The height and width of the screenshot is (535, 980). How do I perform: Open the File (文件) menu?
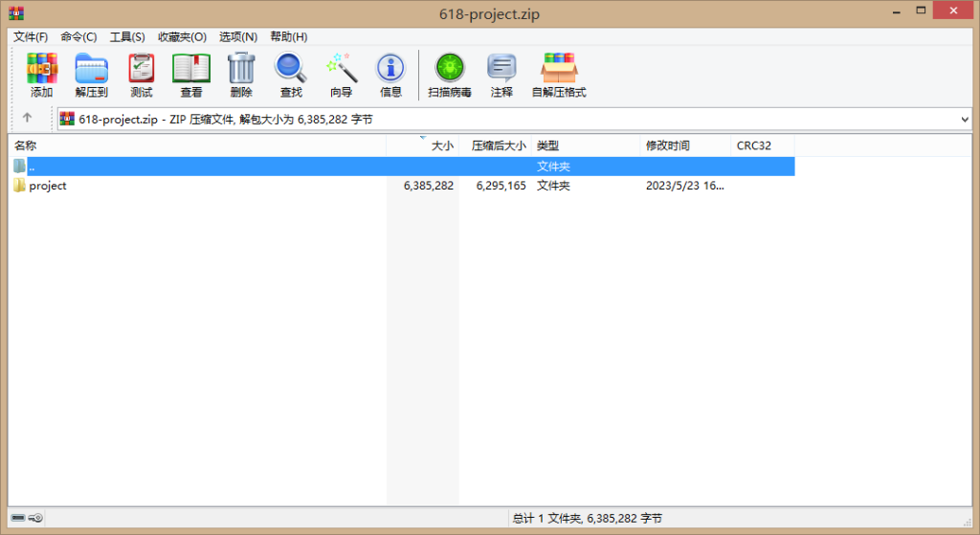[31, 37]
